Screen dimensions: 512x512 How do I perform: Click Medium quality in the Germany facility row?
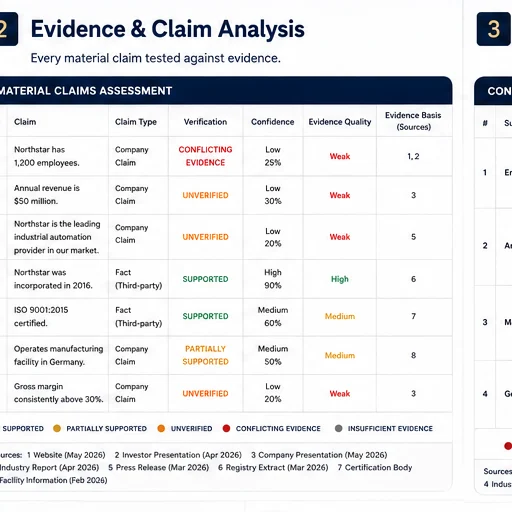click(x=340, y=355)
